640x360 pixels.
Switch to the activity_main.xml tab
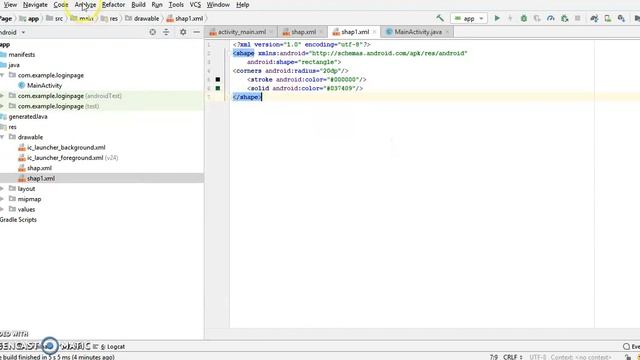241,32
